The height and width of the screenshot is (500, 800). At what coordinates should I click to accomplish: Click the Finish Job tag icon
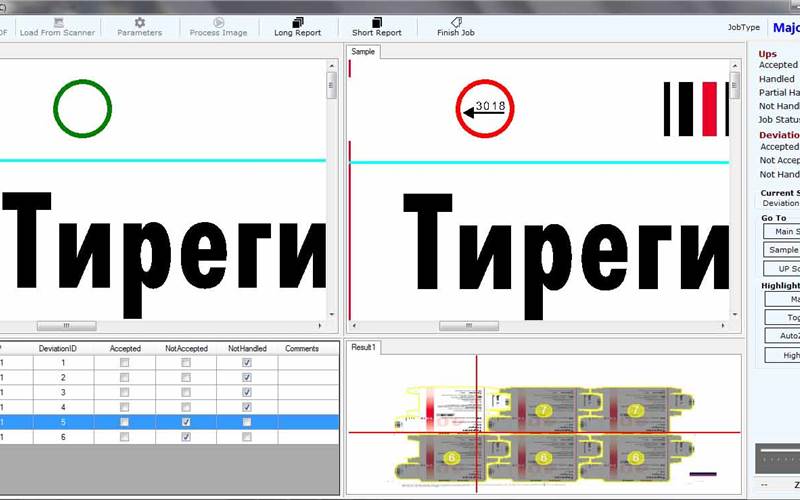click(x=455, y=22)
